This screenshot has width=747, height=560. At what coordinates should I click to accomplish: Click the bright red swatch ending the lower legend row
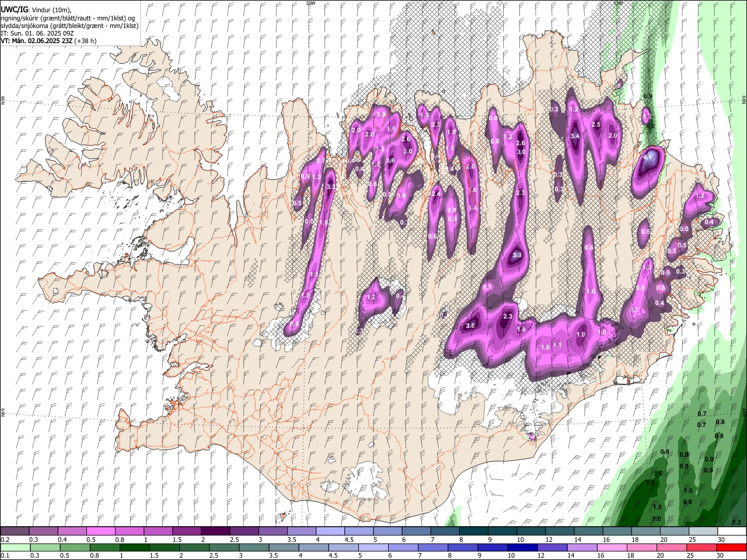pyautogui.click(x=731, y=548)
